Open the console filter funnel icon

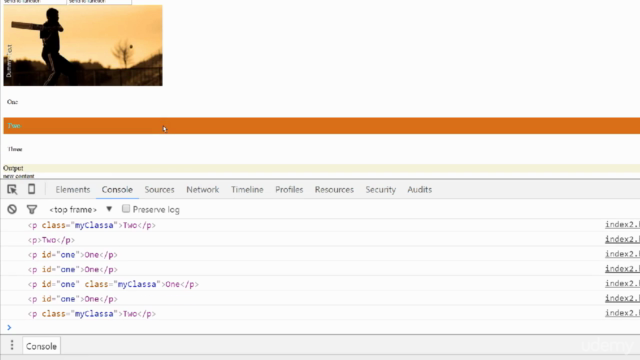click(x=32, y=209)
